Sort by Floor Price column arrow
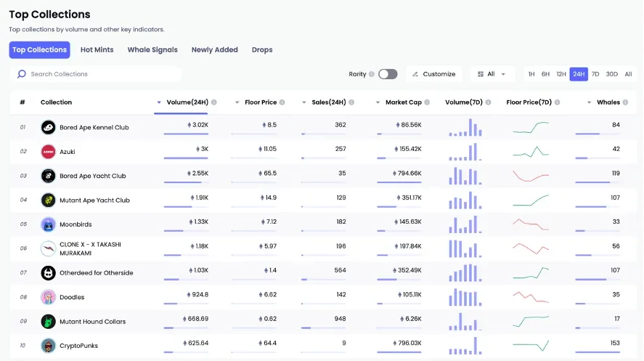The height and width of the screenshot is (361, 644). pos(237,102)
